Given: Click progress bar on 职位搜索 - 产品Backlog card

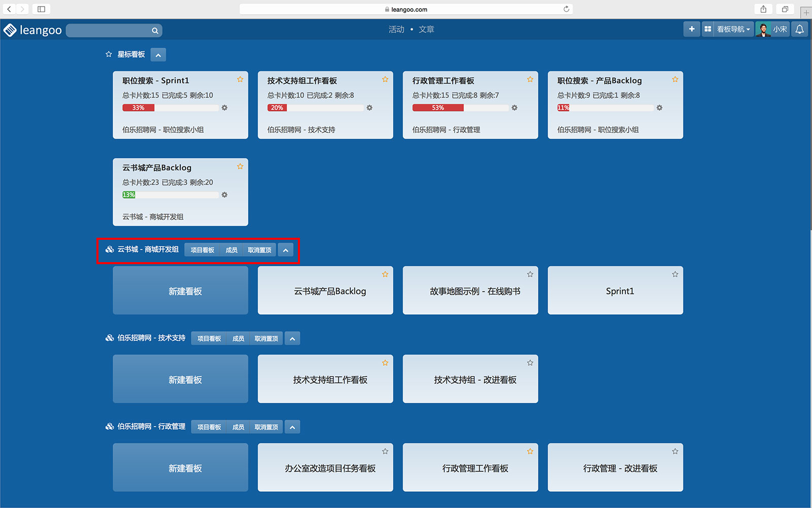Looking at the screenshot, I should pyautogui.click(x=605, y=108).
